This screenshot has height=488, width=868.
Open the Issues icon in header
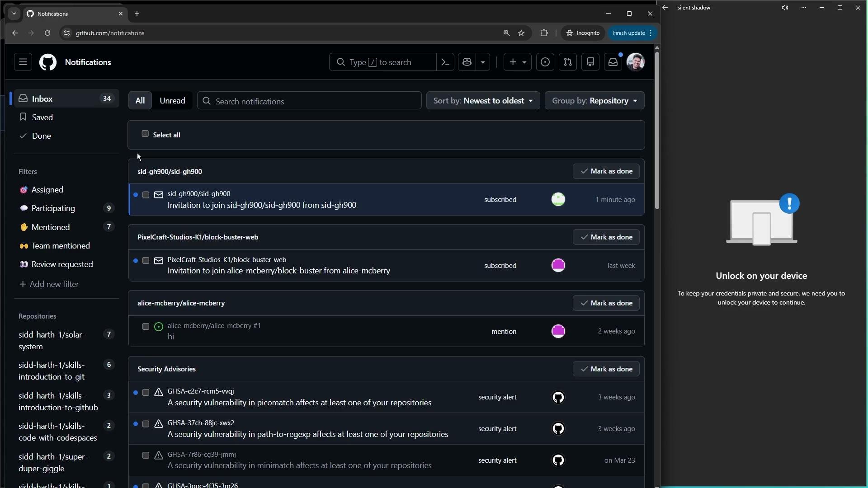545,62
